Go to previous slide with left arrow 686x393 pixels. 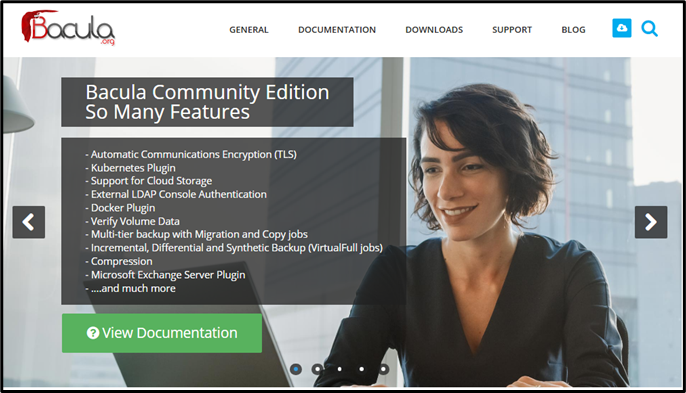(29, 222)
